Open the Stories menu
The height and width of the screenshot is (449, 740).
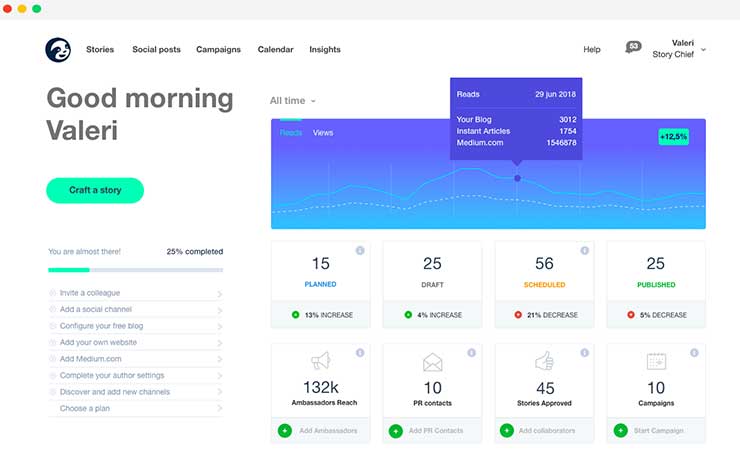tap(100, 49)
